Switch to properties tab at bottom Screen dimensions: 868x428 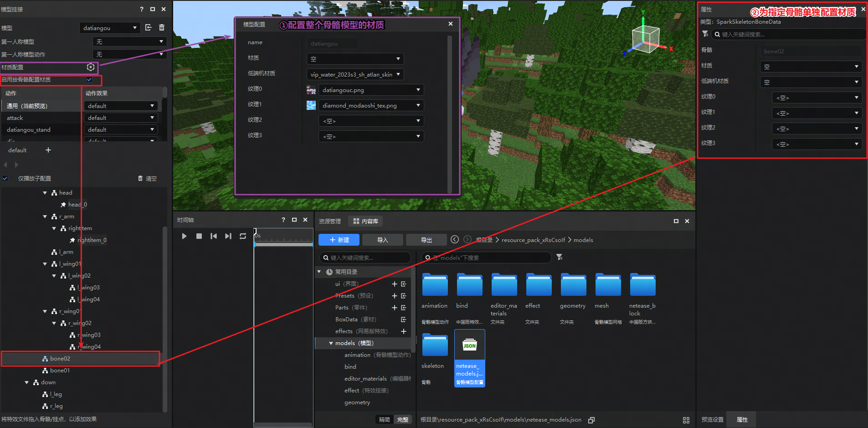[x=742, y=420]
